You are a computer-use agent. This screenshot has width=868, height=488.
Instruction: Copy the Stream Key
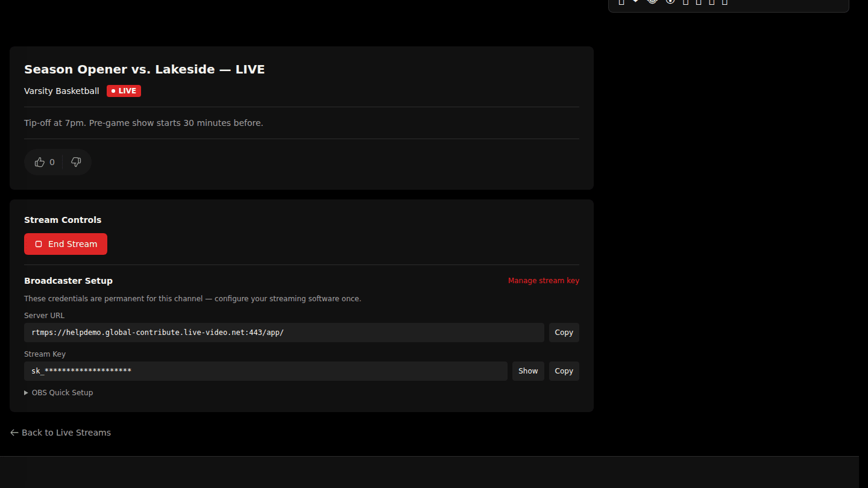(564, 371)
